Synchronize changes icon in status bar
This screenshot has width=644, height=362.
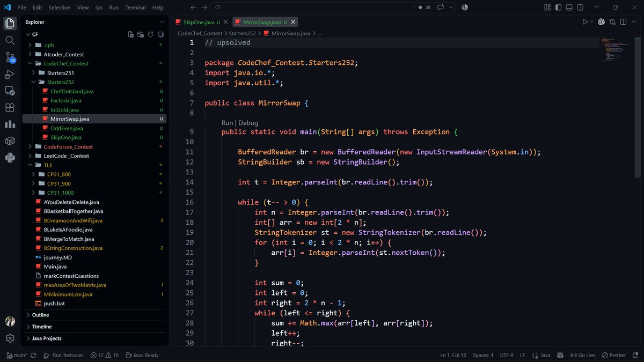click(x=33, y=355)
